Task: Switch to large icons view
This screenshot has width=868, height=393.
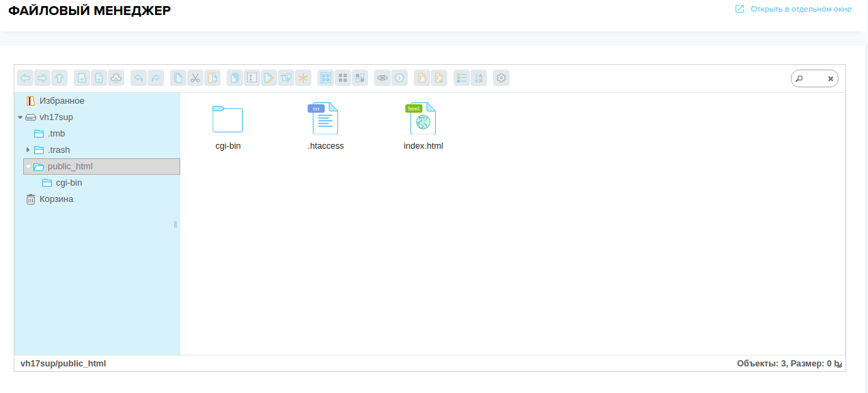Action: 326,78
